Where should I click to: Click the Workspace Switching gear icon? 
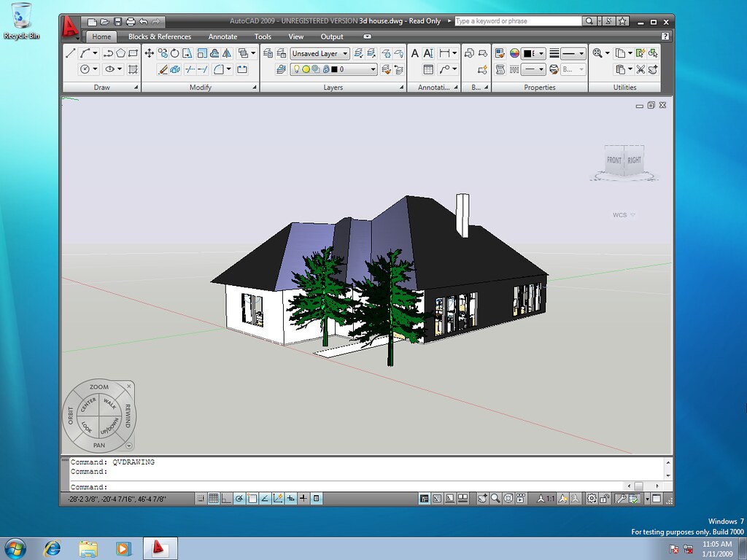(x=591, y=499)
